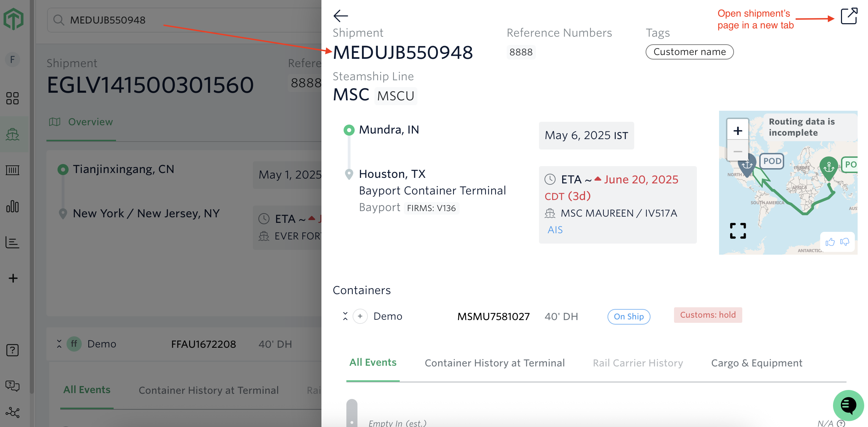Zoom in on the routing map

[x=738, y=131]
